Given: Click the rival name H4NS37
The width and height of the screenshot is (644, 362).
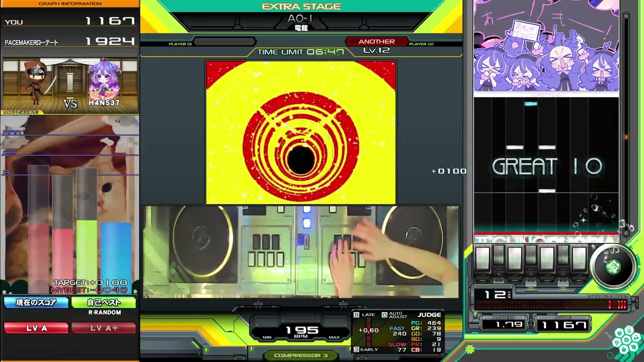Looking at the screenshot, I should [104, 103].
